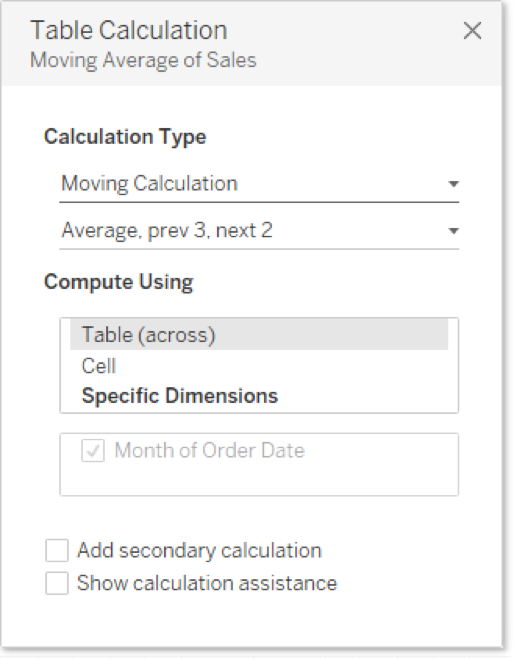Click the Calculation Type heading

click(x=125, y=137)
